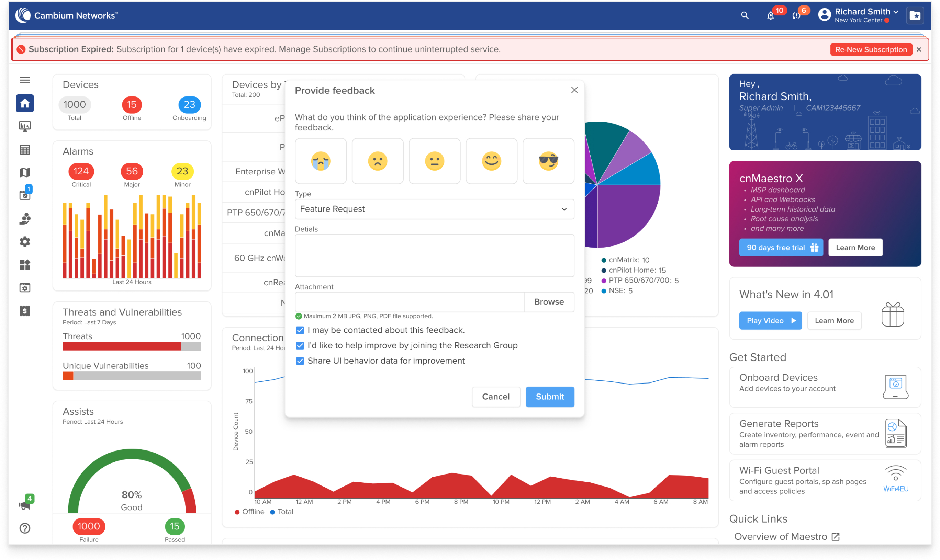Select the sunglasses face rating
The height and width of the screenshot is (560, 940).
(549, 161)
